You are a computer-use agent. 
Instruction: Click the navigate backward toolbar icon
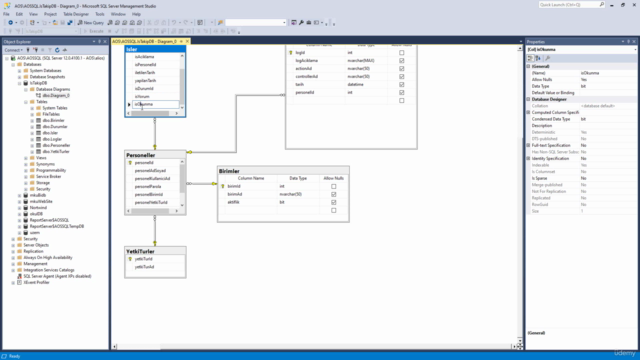(11, 23)
